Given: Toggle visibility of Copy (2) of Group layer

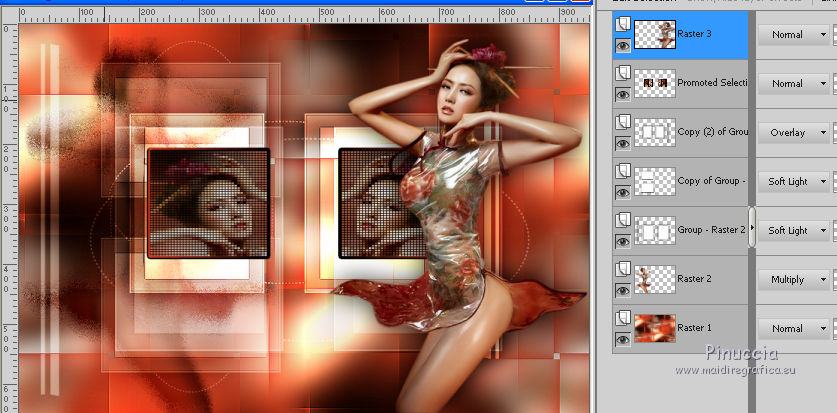Looking at the screenshot, I should (623, 144).
